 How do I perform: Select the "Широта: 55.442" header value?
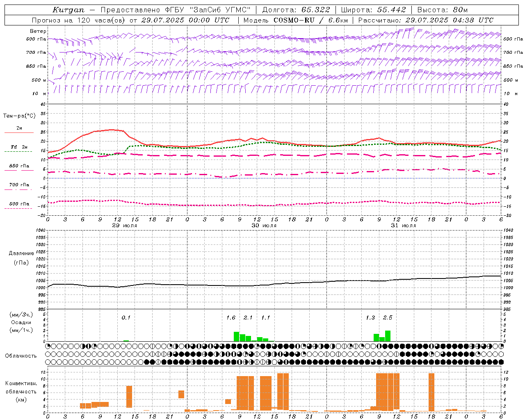pyautogui.click(x=373, y=10)
